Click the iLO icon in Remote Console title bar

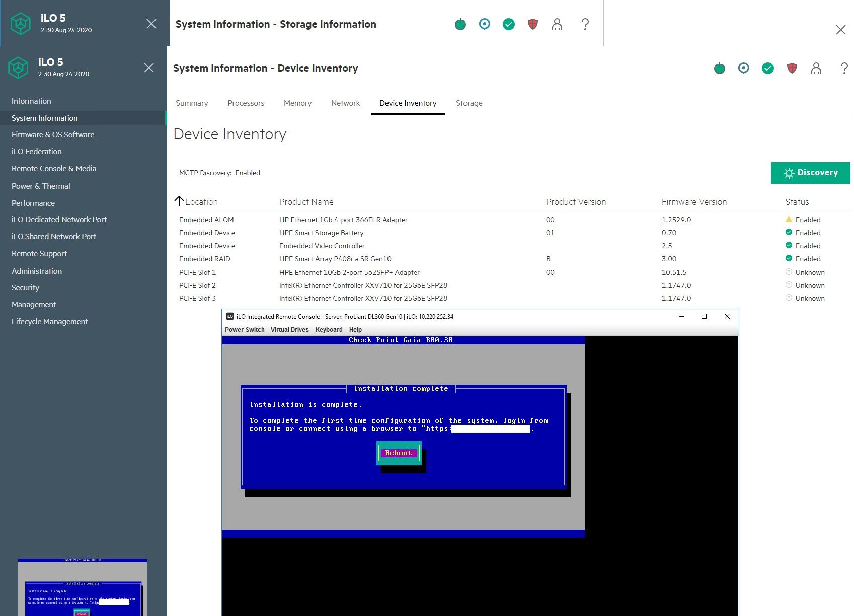230,316
